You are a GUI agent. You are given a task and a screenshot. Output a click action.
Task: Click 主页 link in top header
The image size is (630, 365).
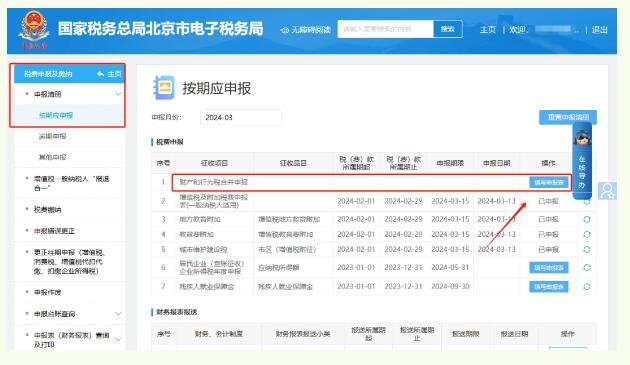(488, 30)
